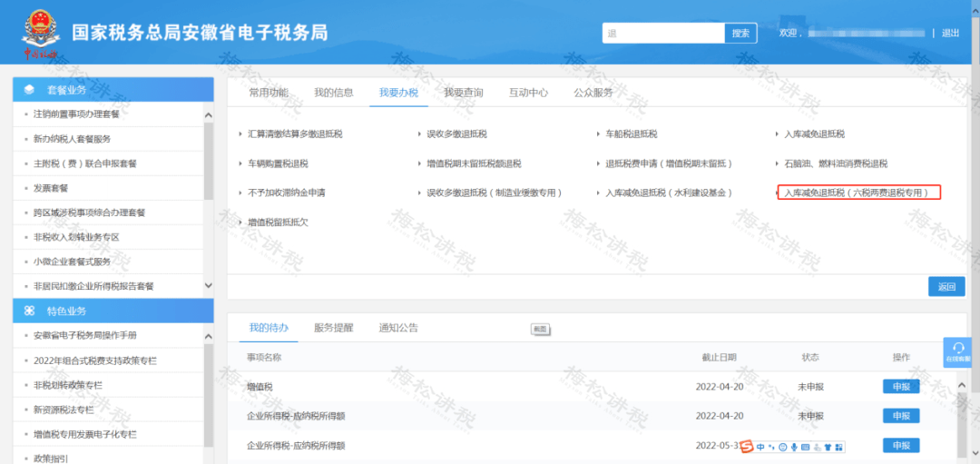The image size is (980, 464).
Task: Open 增值税专用发票电子化专栏
Action: (84, 435)
